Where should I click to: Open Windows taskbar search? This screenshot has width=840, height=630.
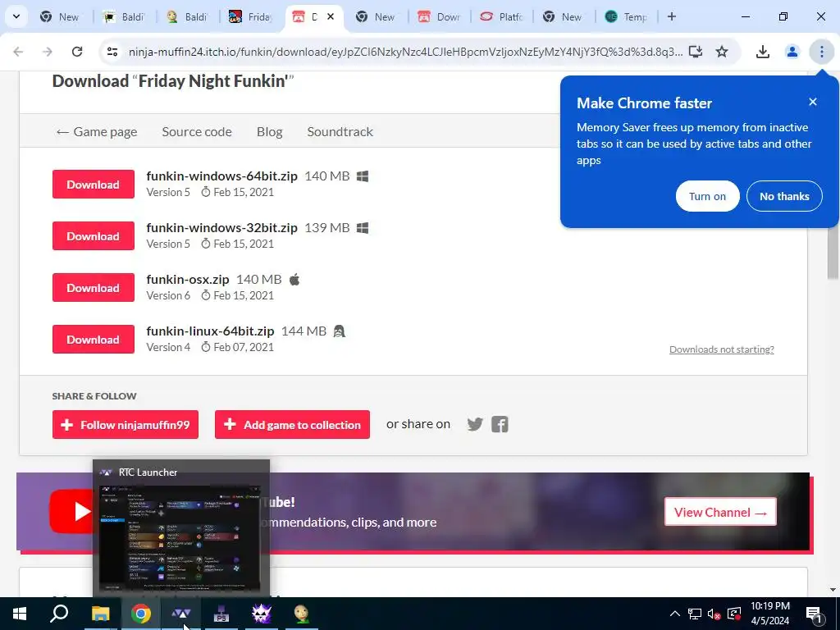[59, 614]
